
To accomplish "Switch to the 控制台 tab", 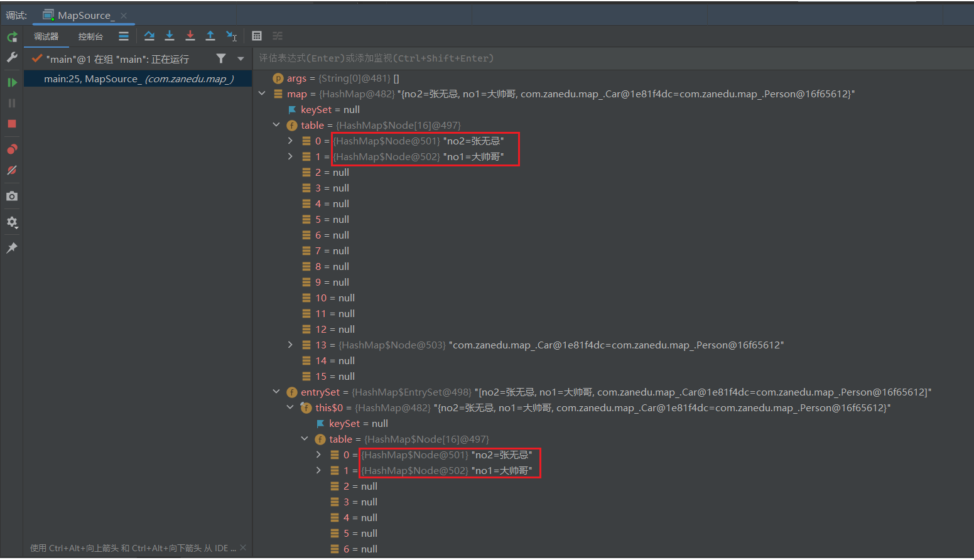I will pos(90,36).
